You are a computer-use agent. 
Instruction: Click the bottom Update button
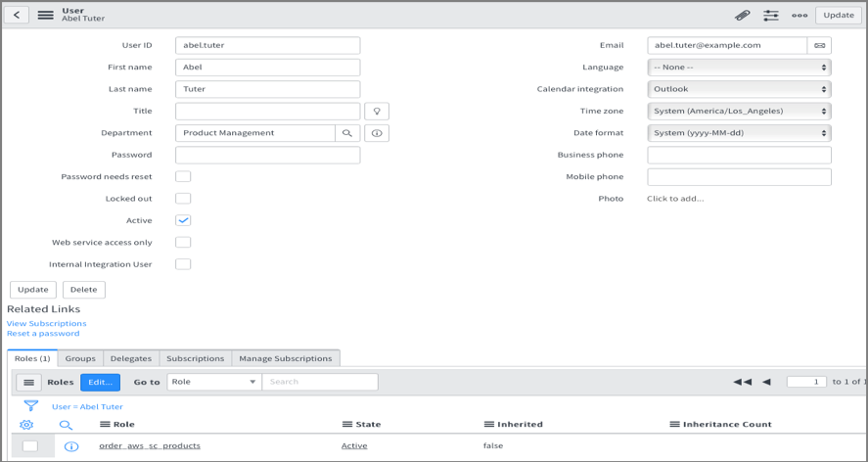coord(33,290)
